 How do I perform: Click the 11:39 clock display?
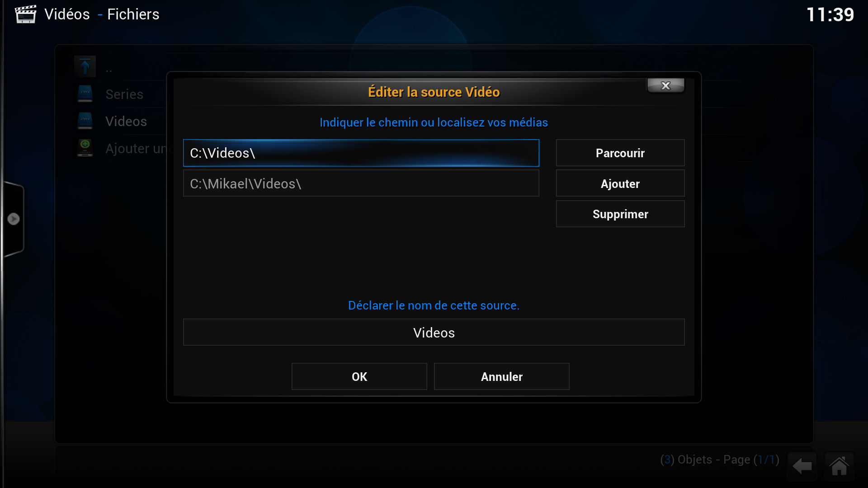tap(830, 14)
